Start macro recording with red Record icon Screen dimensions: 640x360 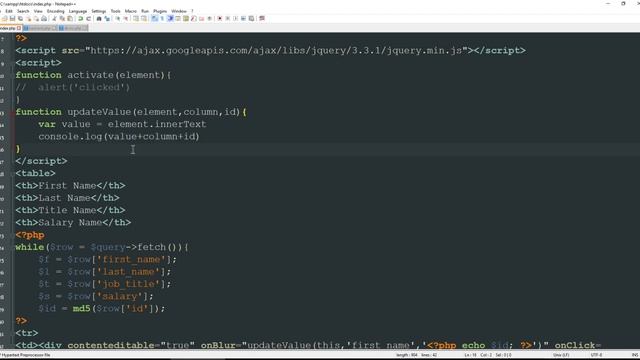pyautogui.click(x=219, y=18)
